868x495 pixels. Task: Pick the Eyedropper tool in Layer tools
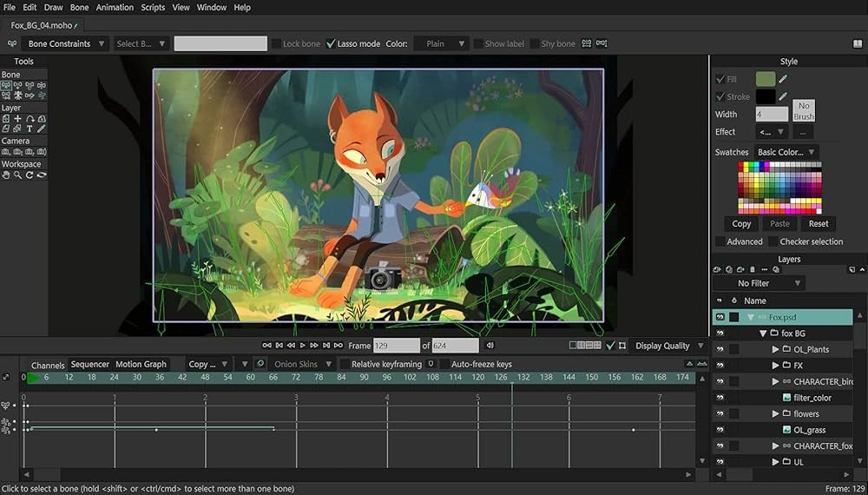tap(41, 129)
